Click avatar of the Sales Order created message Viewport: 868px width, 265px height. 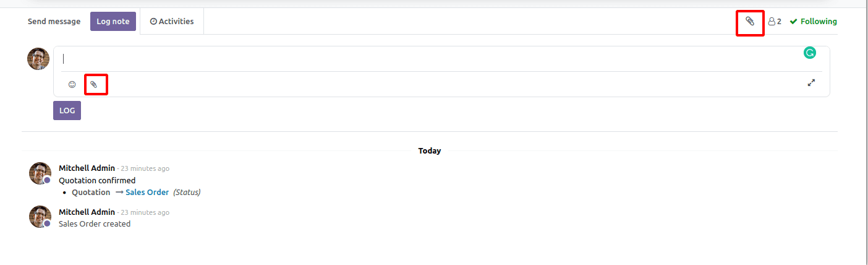[40, 217]
